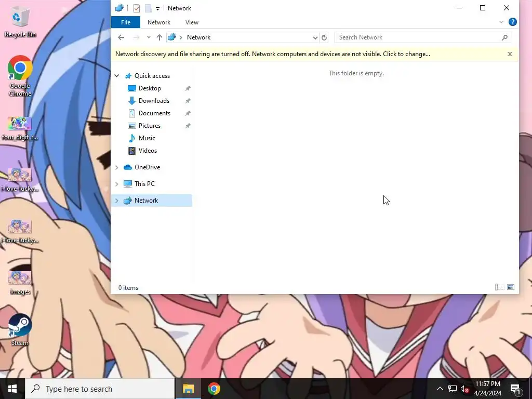Open Documents in Quick access

point(154,113)
